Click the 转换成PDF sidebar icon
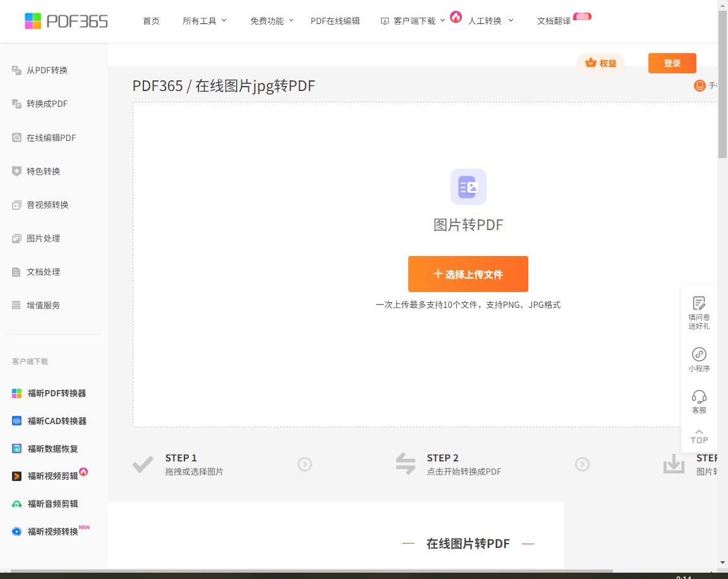The height and width of the screenshot is (579, 728). point(16,104)
